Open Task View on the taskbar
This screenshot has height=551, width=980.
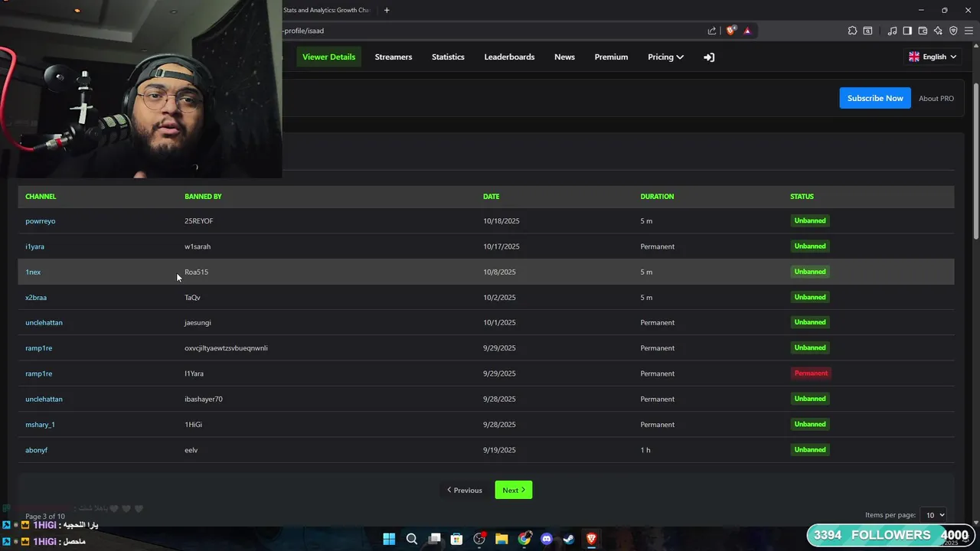[435, 539]
